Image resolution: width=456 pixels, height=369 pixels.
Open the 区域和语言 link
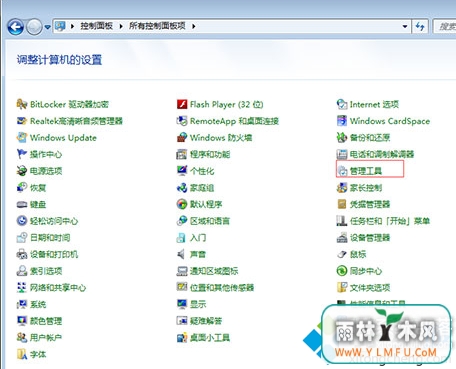[x=210, y=221]
